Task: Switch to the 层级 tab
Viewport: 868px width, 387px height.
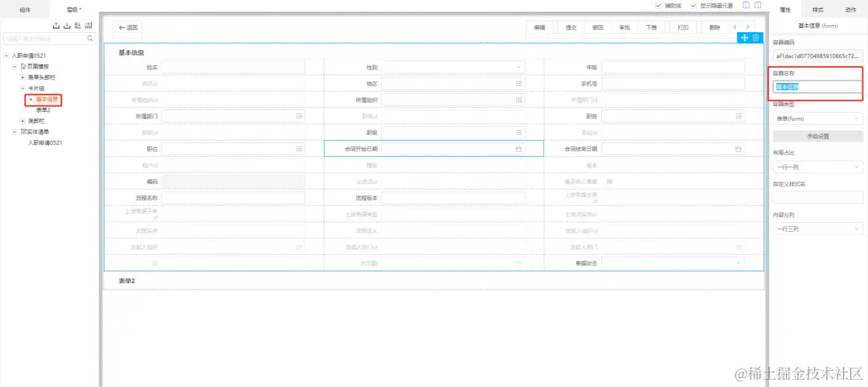Action: tap(74, 10)
